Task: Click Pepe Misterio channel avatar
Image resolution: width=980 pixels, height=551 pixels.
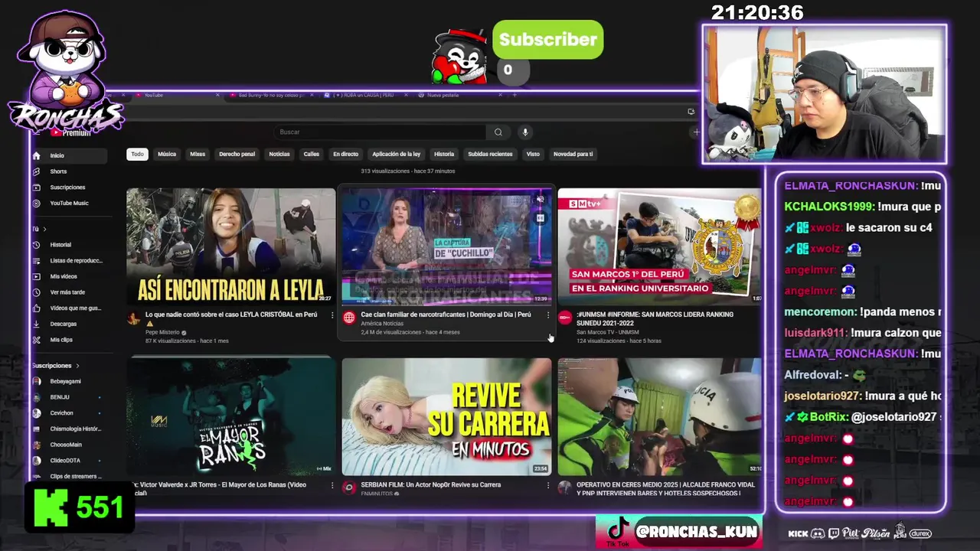Action: [134, 318]
